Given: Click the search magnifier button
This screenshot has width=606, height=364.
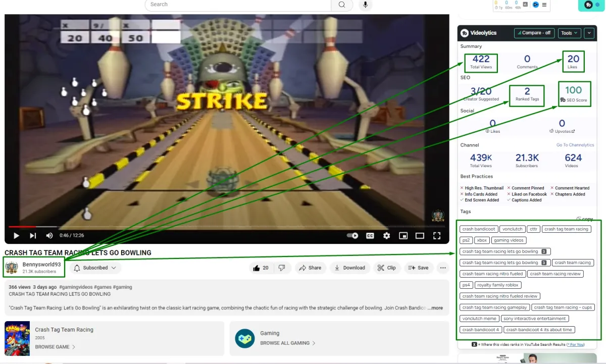Looking at the screenshot, I should [342, 5].
